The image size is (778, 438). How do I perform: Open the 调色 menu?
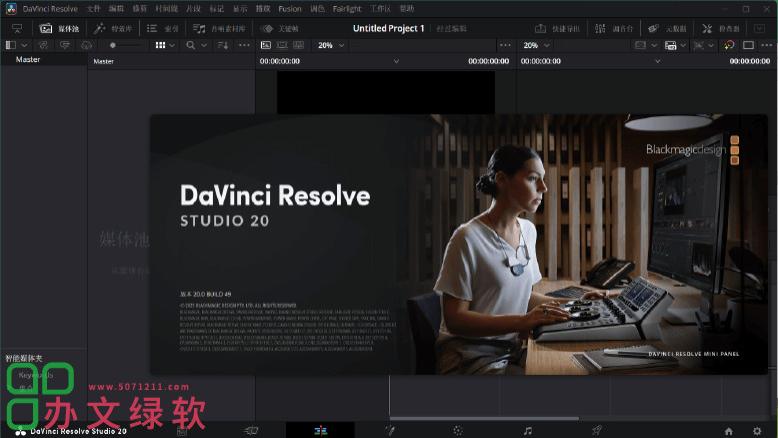tap(317, 9)
